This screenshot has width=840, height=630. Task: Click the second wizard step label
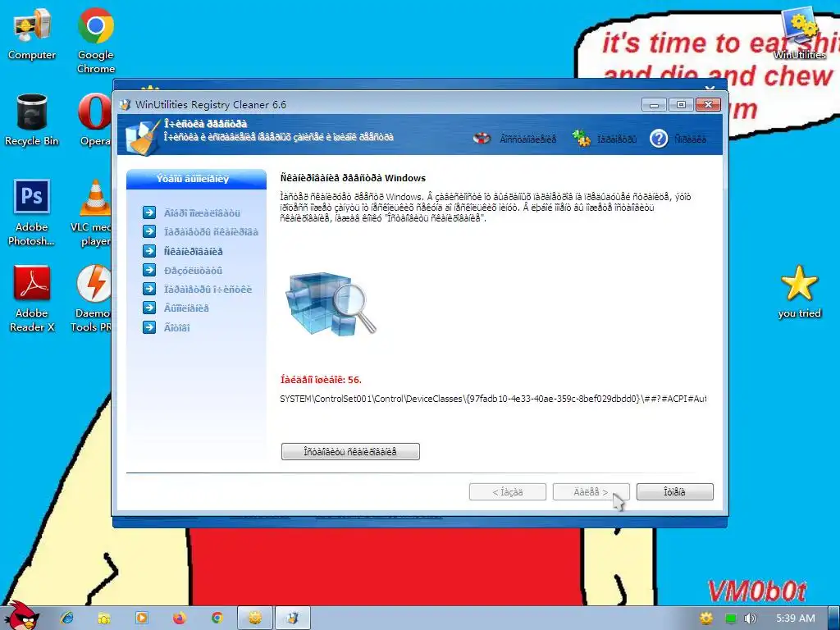tap(211, 232)
